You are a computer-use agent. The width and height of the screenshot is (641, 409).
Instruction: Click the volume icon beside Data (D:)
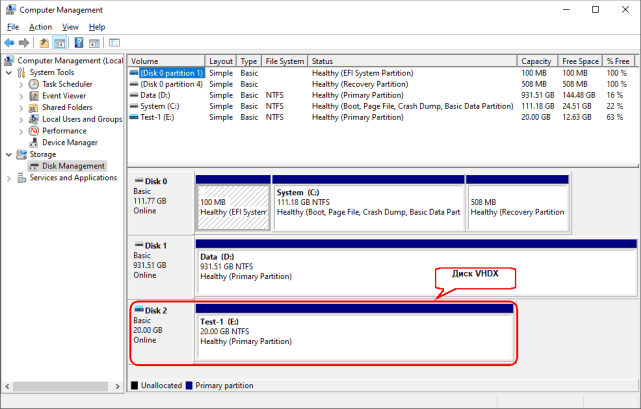[x=134, y=95]
